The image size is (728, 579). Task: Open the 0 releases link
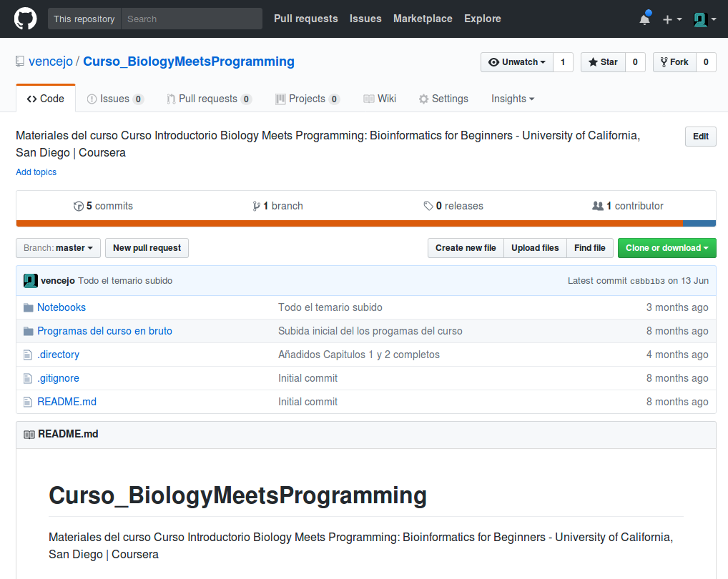point(453,206)
